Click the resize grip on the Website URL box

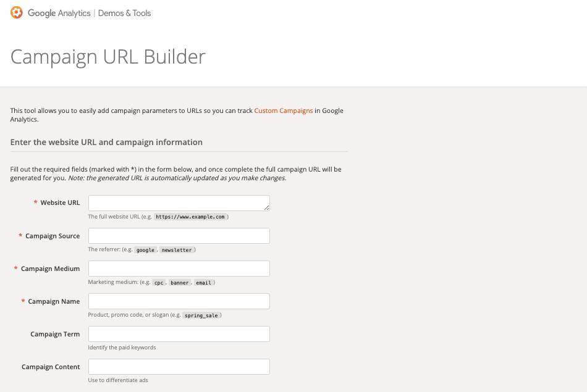coord(266,209)
